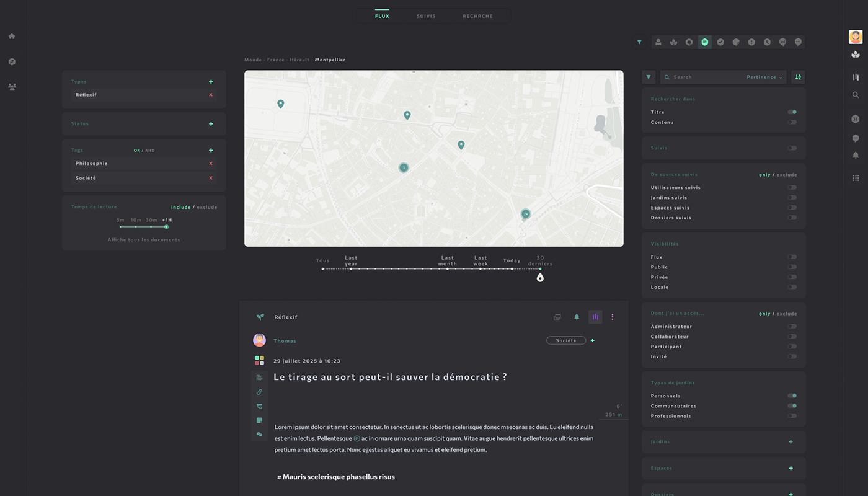Click the calendar 31 icon in the right sidebar
The image size is (868, 496).
pyautogui.click(x=856, y=118)
